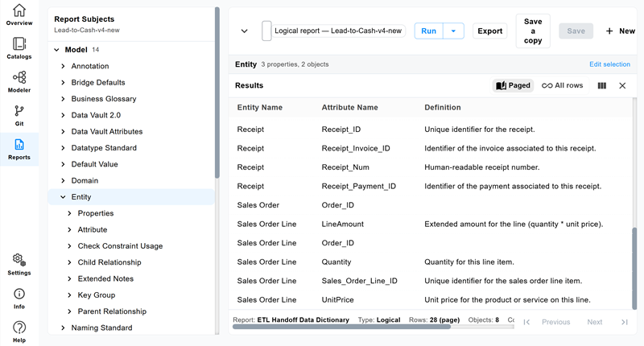Click the Export button
This screenshot has width=644, height=346.
490,31
